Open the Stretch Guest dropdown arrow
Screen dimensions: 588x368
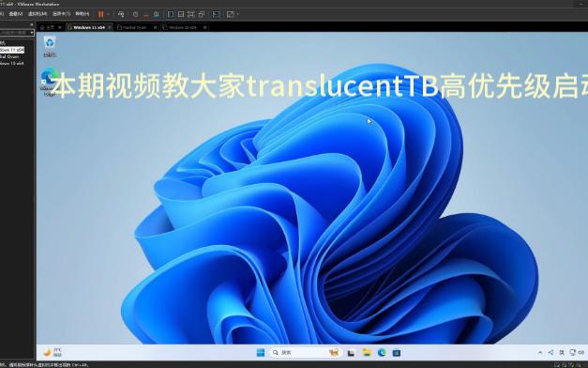coord(238,14)
